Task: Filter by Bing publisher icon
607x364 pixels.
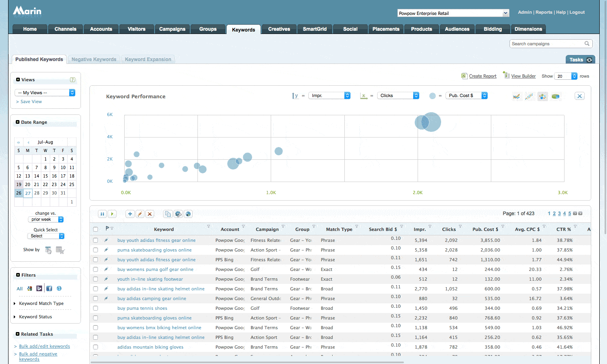Action: tap(39, 288)
